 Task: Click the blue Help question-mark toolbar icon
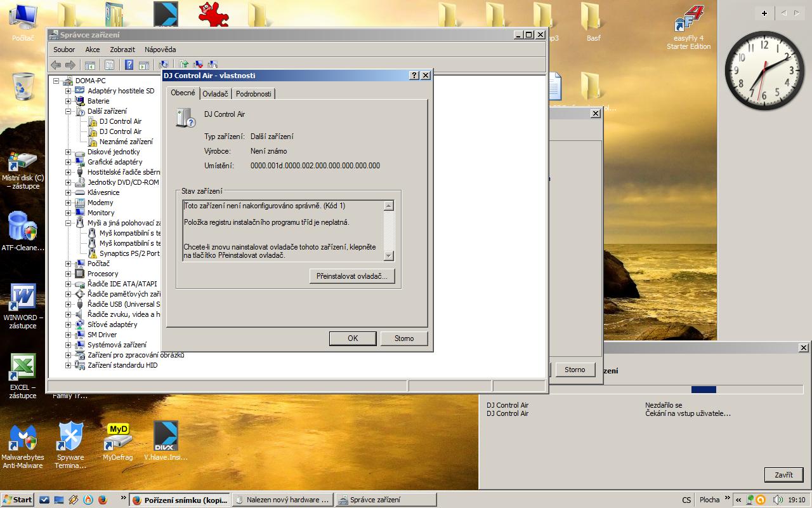tap(129, 65)
